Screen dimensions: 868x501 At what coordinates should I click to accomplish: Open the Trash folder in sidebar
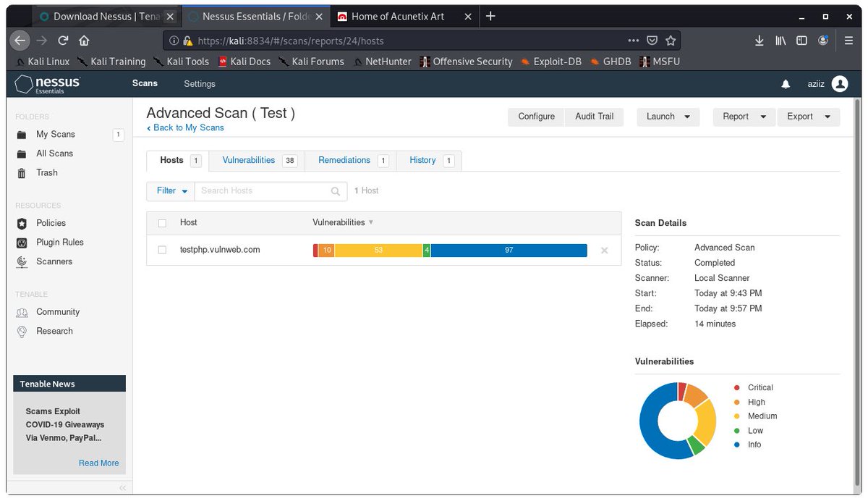point(46,172)
